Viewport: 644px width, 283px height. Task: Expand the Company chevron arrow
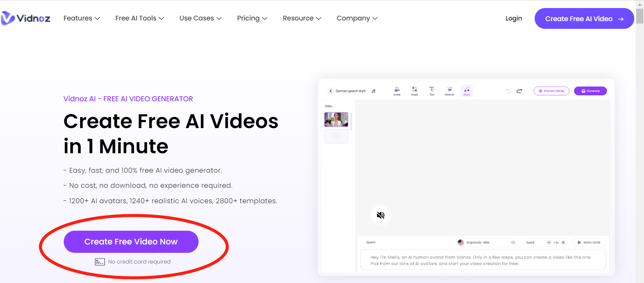(x=375, y=18)
